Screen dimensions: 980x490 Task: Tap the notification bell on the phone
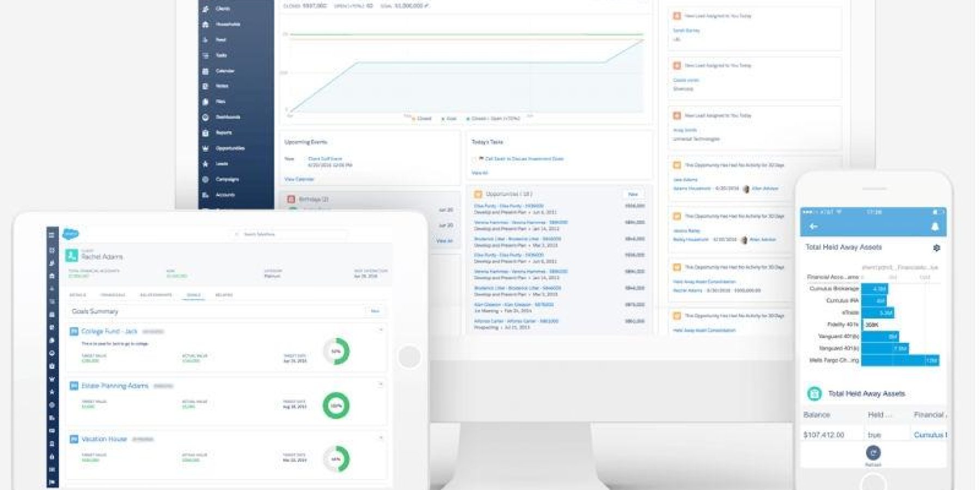click(935, 226)
